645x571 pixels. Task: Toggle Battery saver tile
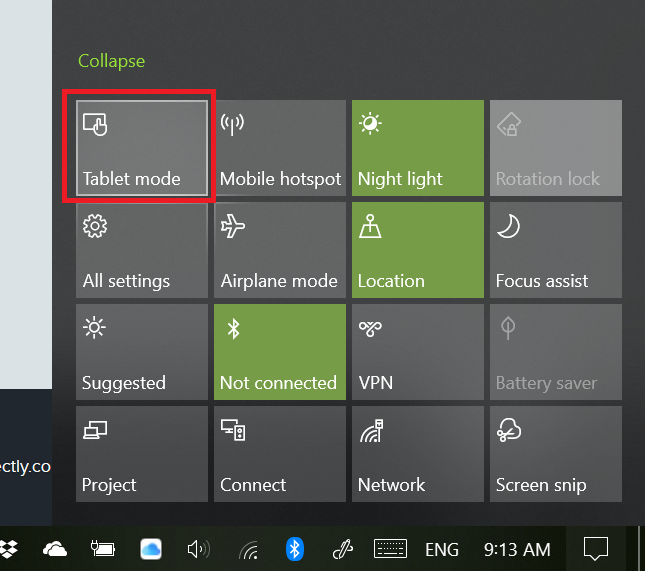pos(556,352)
